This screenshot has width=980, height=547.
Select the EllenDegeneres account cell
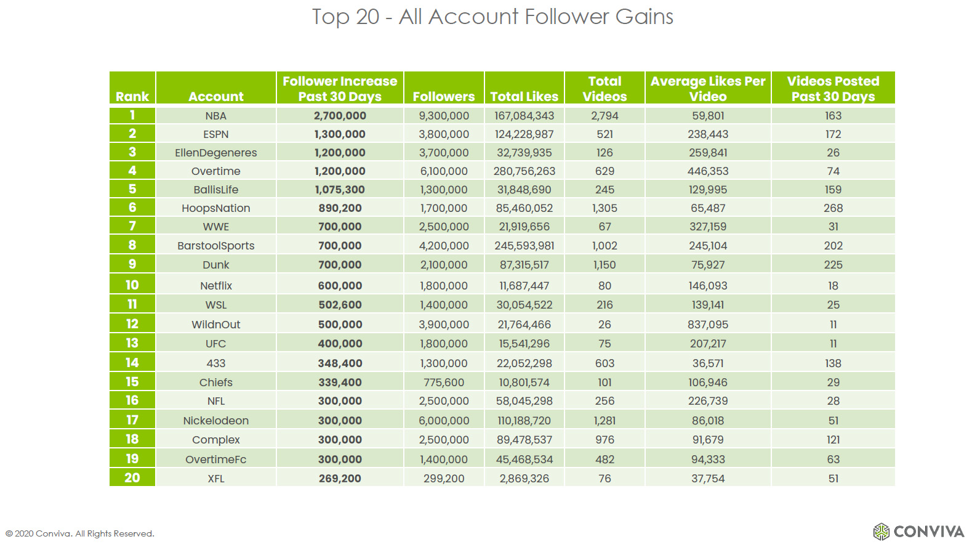click(x=216, y=153)
